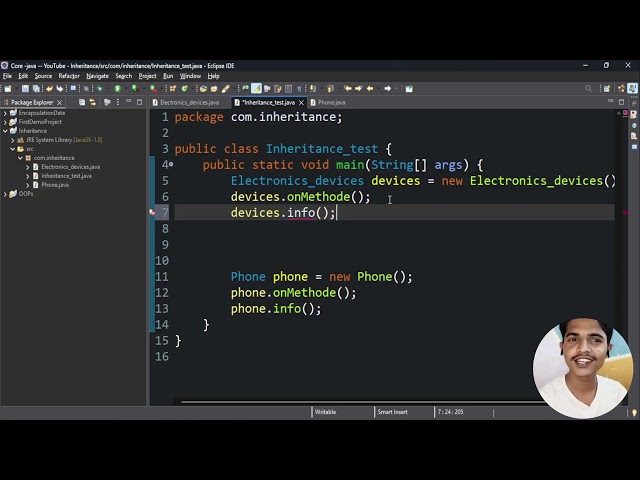Image resolution: width=640 pixels, height=480 pixels.
Task: Select Electronics_devices.java in Package Explorer
Action: click(70, 167)
